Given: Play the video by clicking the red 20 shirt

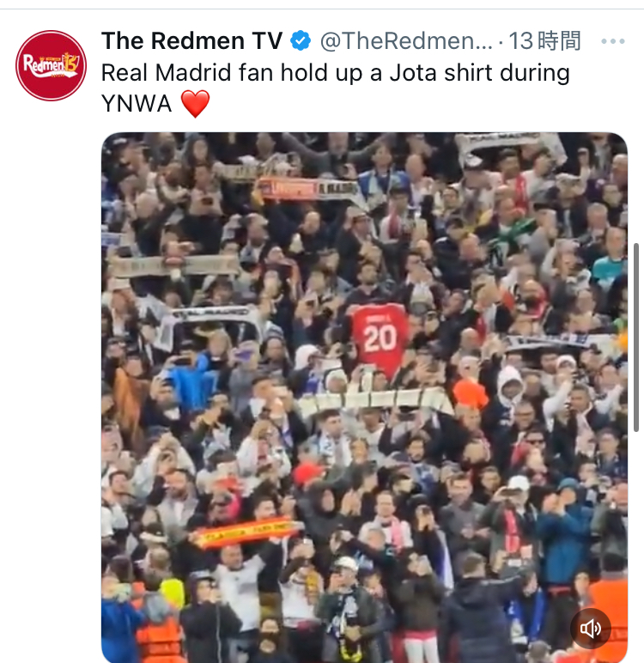Looking at the screenshot, I should point(380,338).
